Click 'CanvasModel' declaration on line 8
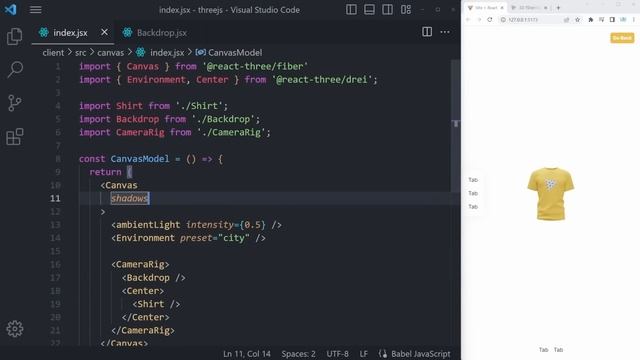Viewport: 640px width, 360px height. pyautogui.click(x=140, y=159)
